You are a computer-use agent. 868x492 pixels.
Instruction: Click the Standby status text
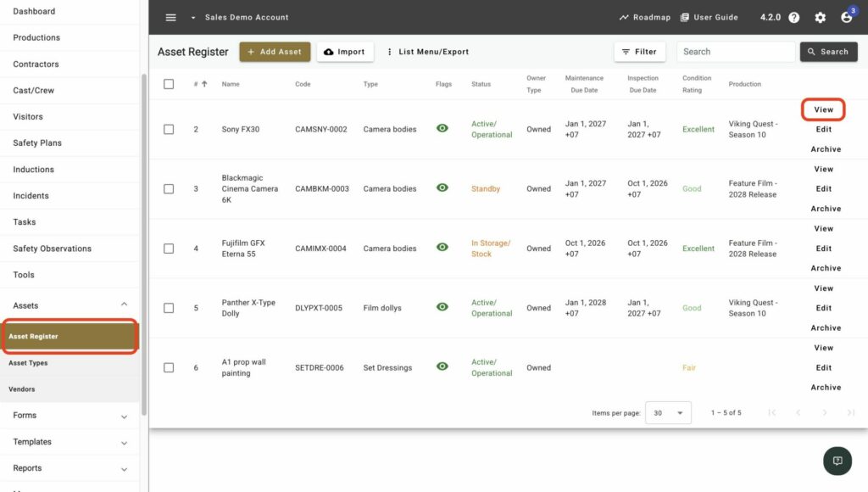(486, 189)
